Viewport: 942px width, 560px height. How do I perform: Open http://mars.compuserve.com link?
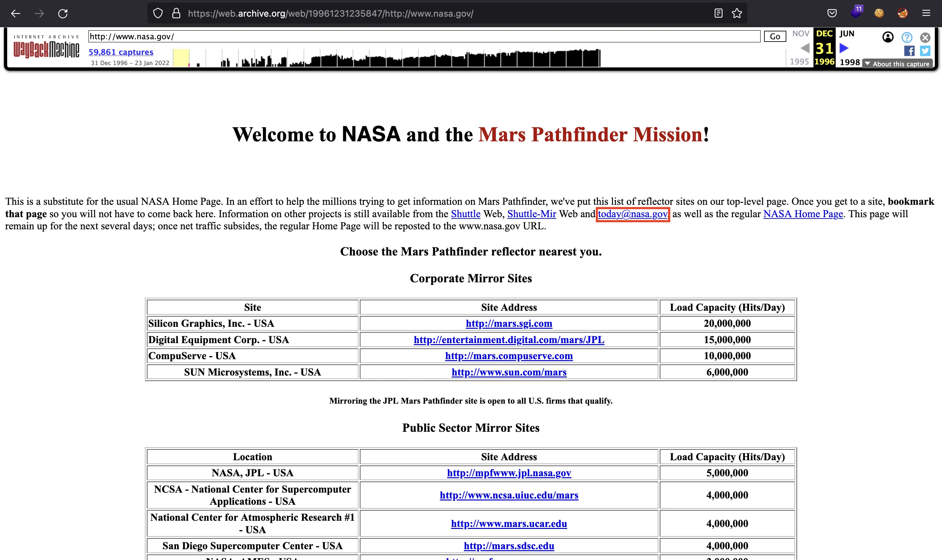pos(509,356)
